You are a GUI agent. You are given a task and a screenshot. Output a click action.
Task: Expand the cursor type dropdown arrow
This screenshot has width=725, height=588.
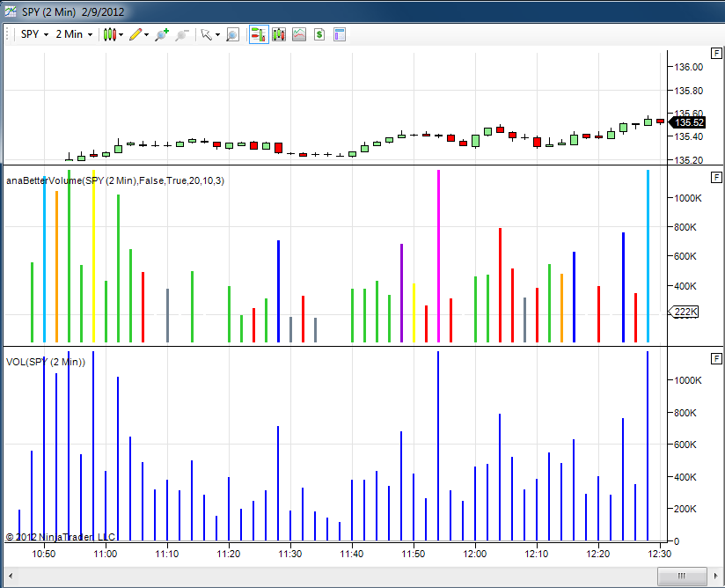coord(218,34)
